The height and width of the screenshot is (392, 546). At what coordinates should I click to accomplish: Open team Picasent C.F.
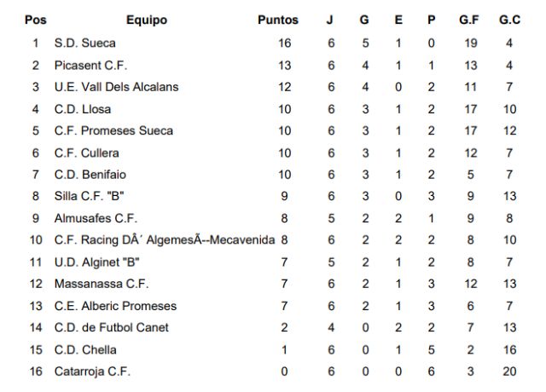coord(90,66)
